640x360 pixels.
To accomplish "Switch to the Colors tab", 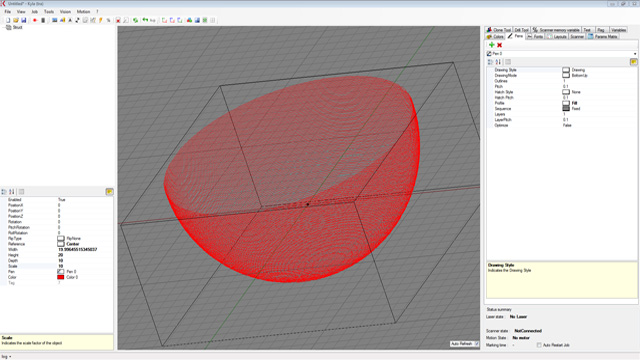I will (x=495, y=36).
